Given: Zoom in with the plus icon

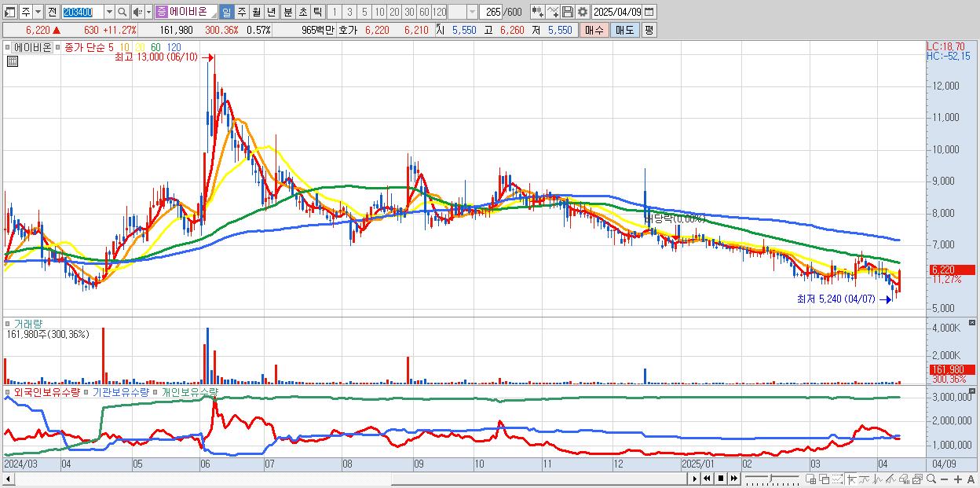Looking at the screenshot, I should (x=958, y=479).
